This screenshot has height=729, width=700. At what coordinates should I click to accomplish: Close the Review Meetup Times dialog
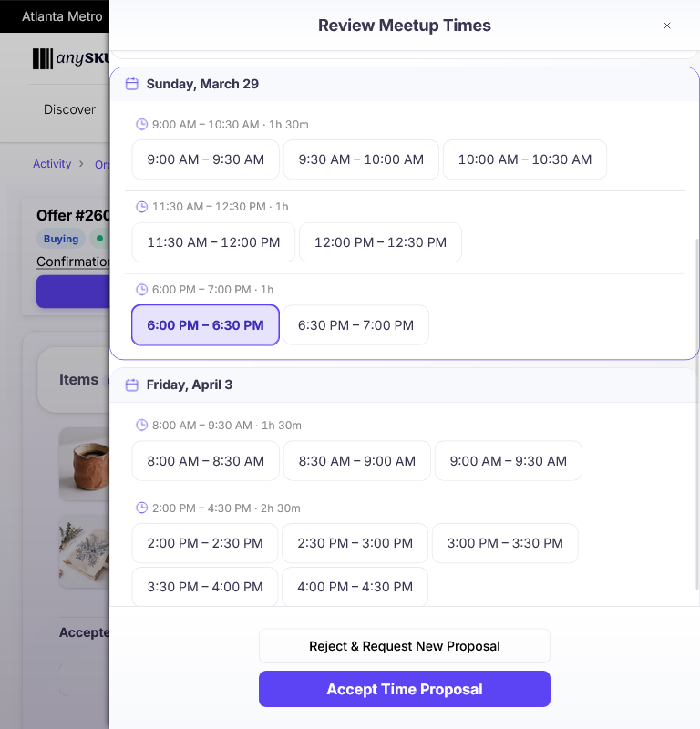[x=666, y=26]
